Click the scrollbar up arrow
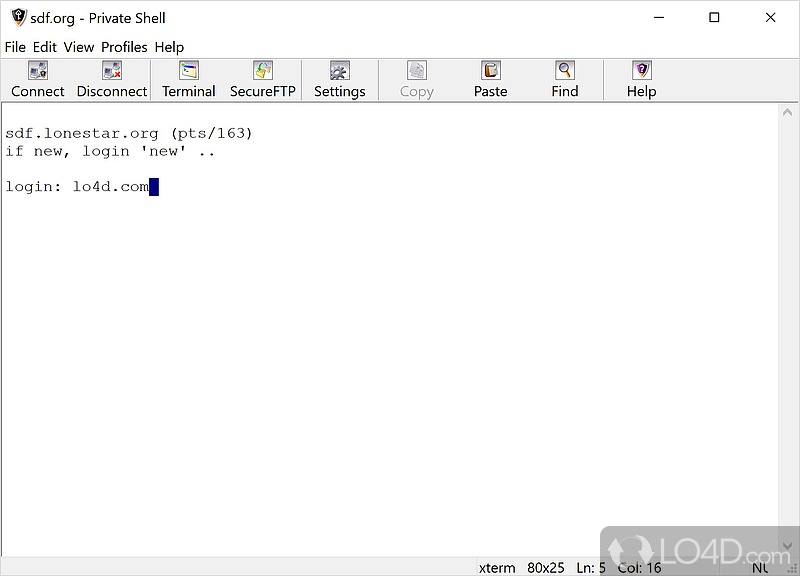 pyautogui.click(x=787, y=112)
